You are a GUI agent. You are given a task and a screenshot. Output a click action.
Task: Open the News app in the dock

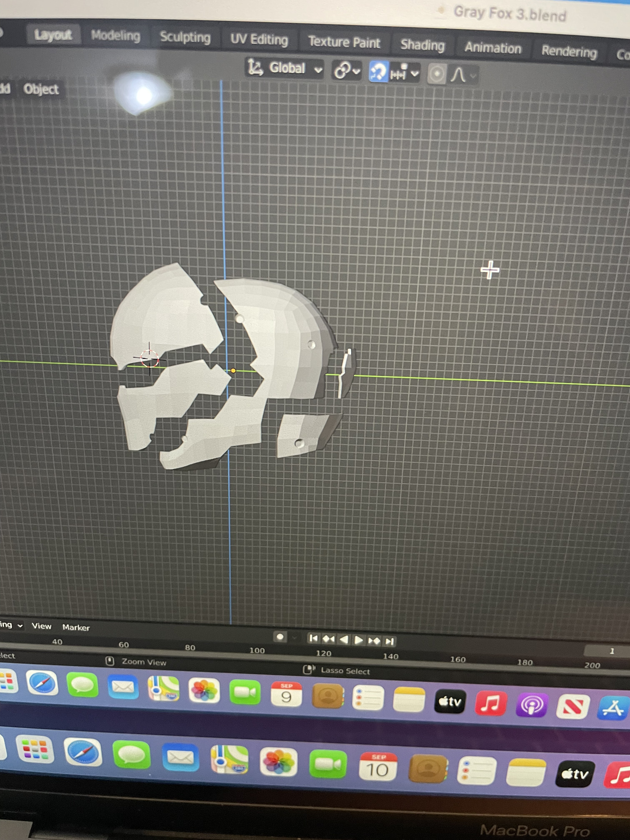[x=573, y=707]
